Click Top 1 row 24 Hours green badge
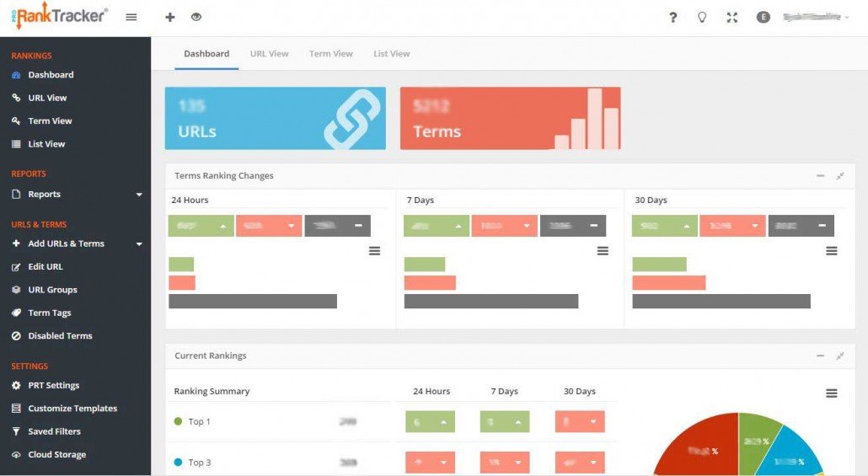Screen dimensions: 868x476 [430, 422]
